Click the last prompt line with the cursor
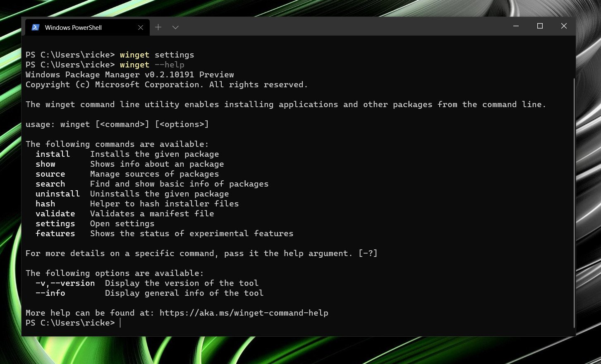 (73, 323)
